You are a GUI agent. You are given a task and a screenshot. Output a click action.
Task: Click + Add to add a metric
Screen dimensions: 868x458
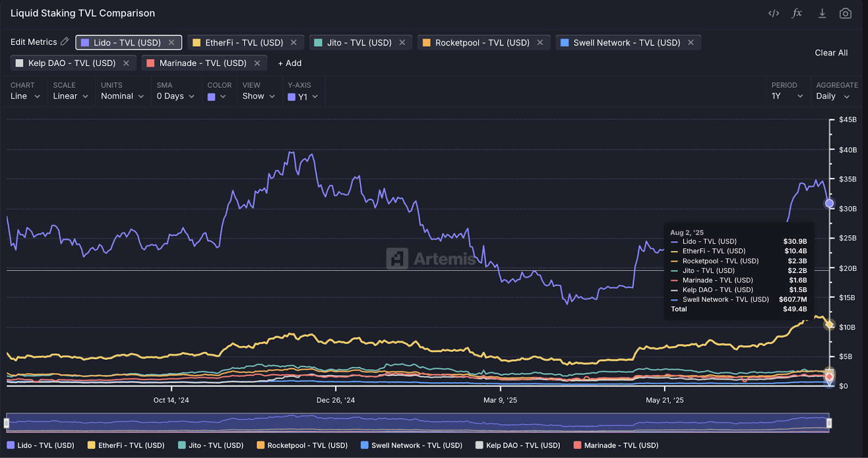(x=290, y=63)
